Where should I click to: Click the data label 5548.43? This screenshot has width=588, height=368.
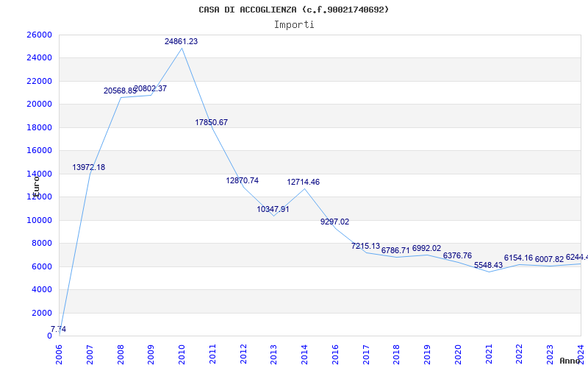click(x=488, y=266)
